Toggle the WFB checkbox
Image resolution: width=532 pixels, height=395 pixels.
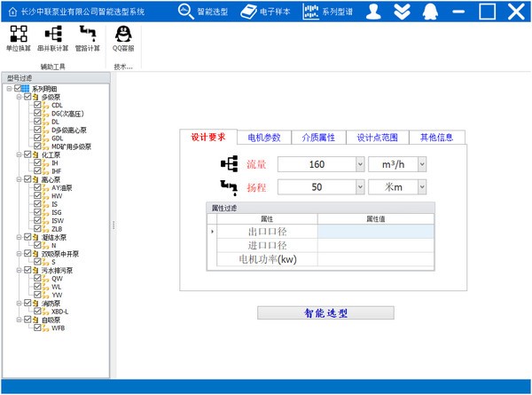pos(37,328)
